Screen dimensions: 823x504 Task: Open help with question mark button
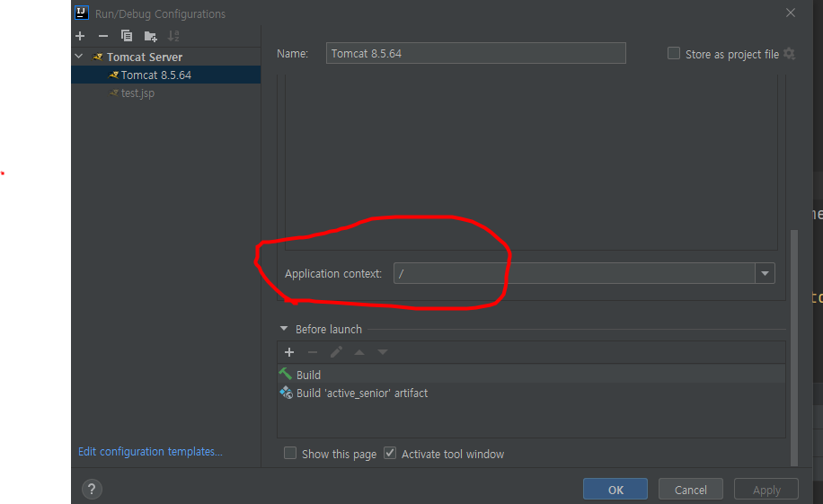(92, 490)
